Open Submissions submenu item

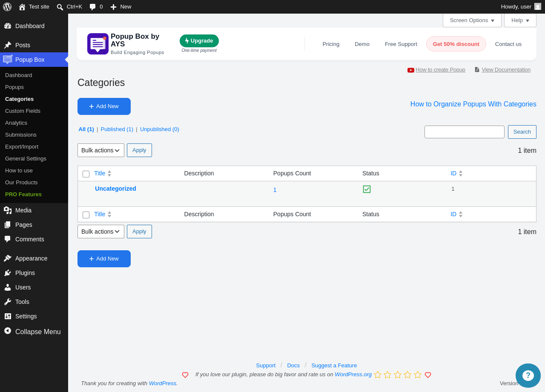click(x=21, y=134)
